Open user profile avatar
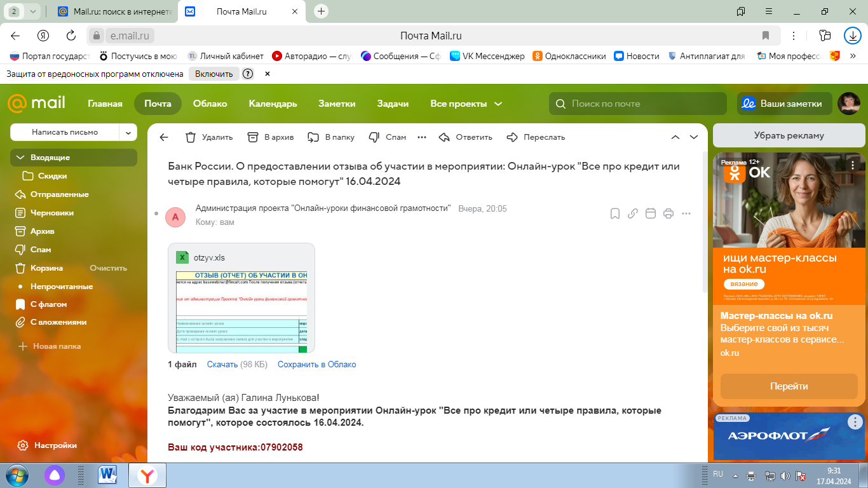Screen dimensions: 868x488 (849, 104)
